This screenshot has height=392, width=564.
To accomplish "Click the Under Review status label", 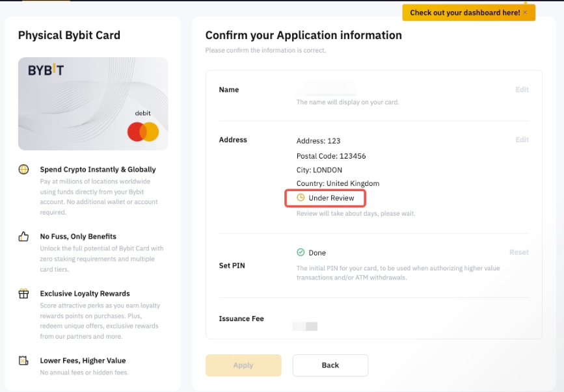I will pos(331,198).
